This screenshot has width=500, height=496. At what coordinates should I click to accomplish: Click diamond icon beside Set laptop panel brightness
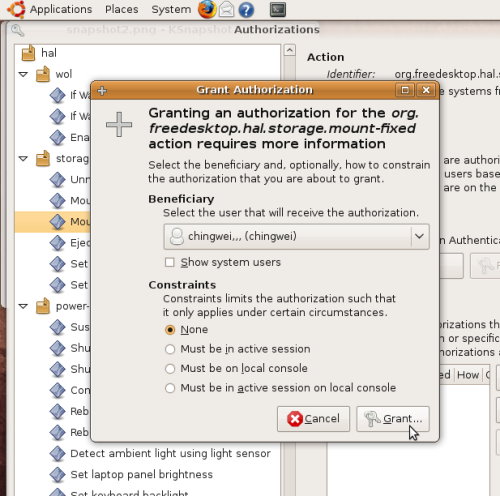57,474
